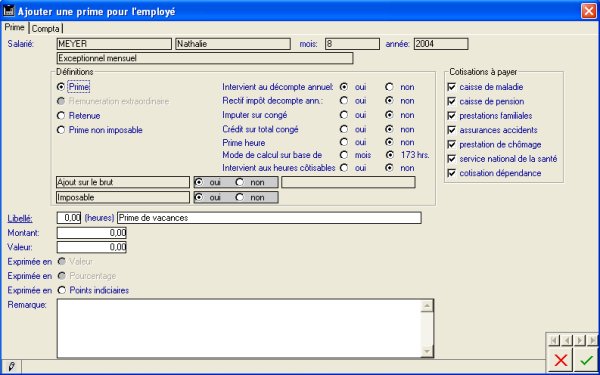Click the heures field beside Libellé
The image size is (600, 375).
(x=69, y=218)
